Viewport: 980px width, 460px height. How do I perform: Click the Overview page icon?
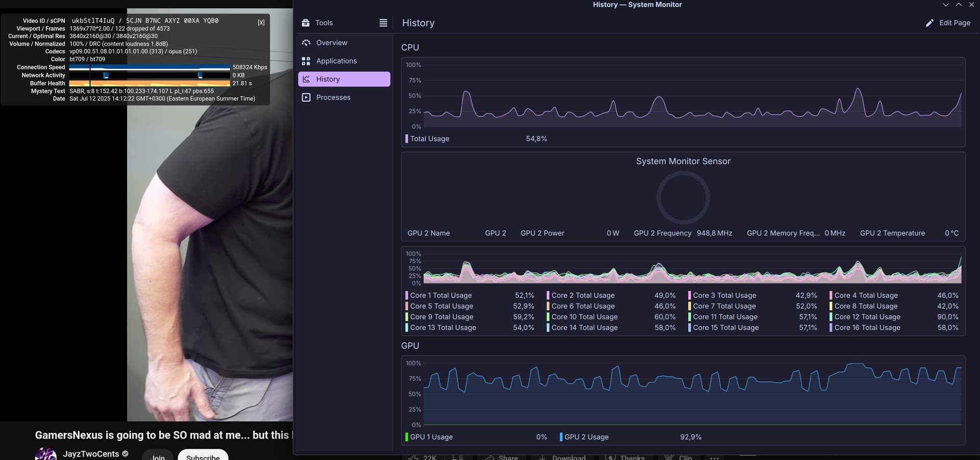point(306,43)
